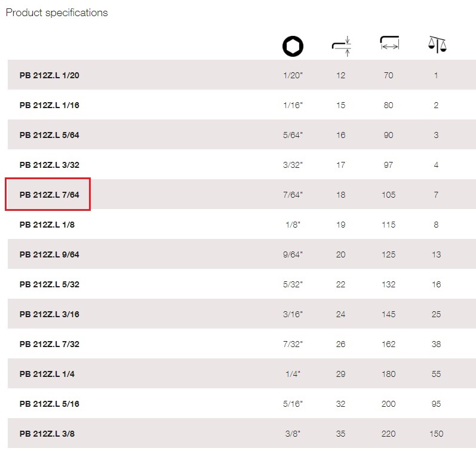Open the PB 212Z.L 3/16 item

pos(49,314)
